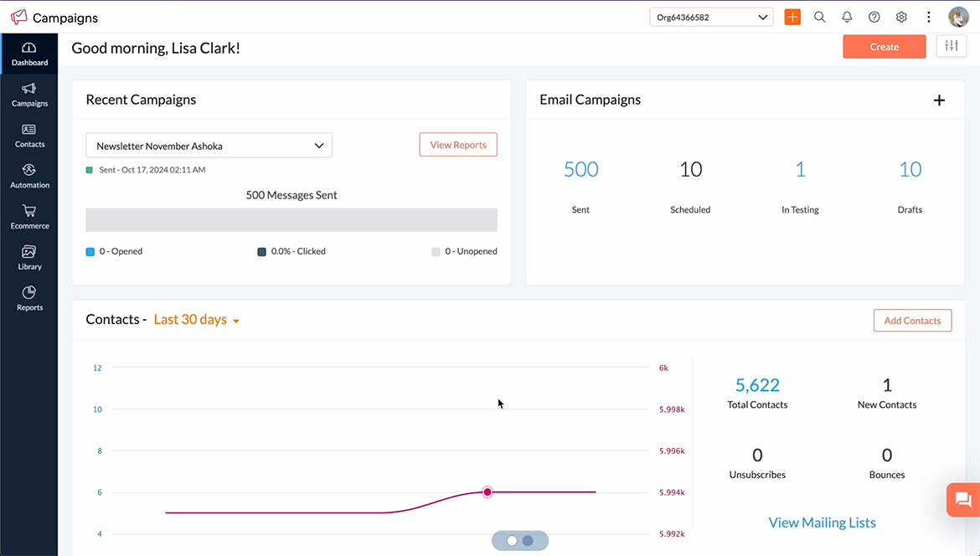
Task: Open Newsletter November Ashoka campaign dropdown
Action: [x=209, y=146]
